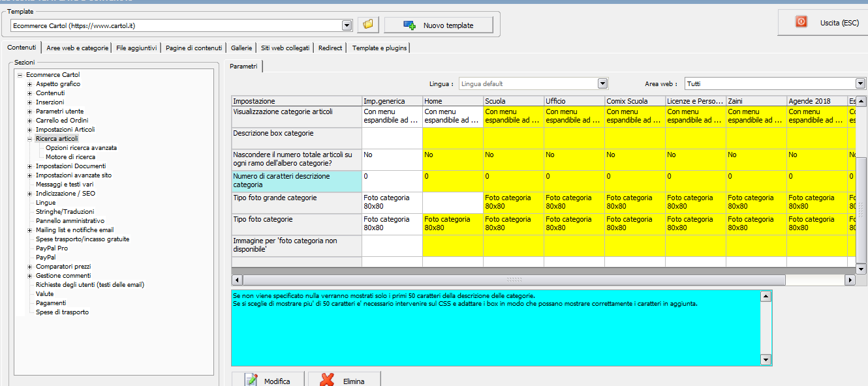Viewport: 868px width, 386px height.
Task: Open the Lingua default dropdown
Action: (x=602, y=83)
